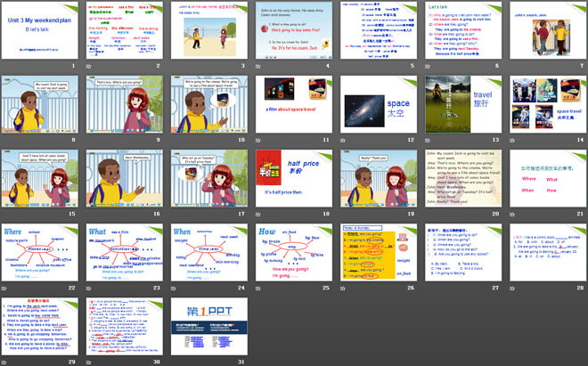588x366 pixels.
Task: Click the John's cousin Jack photo slide
Action: [x=545, y=32]
